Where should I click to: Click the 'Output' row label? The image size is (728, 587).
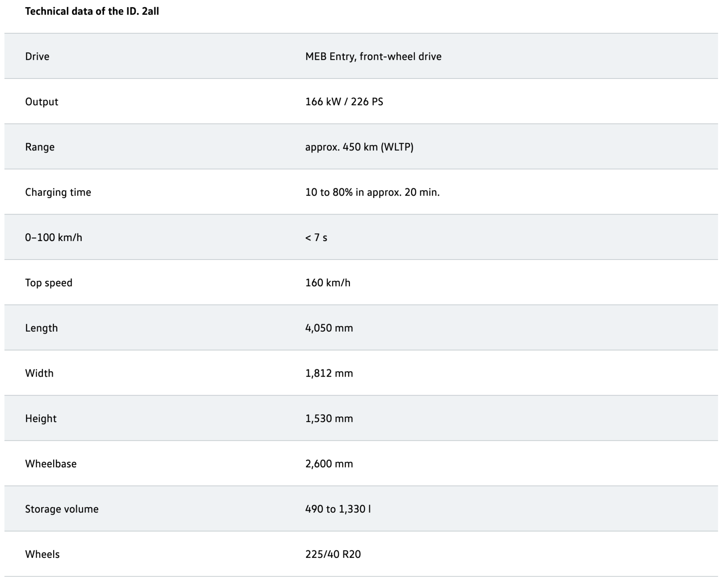click(42, 102)
